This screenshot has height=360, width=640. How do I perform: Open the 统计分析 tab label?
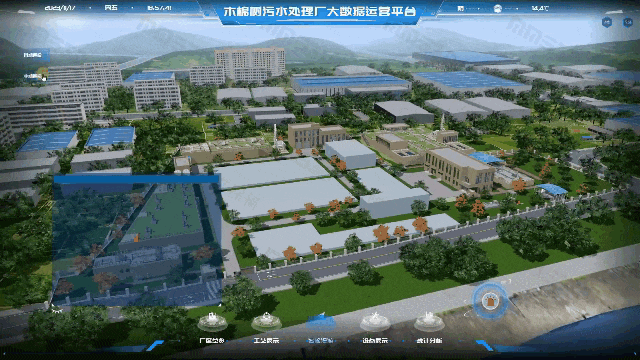[x=429, y=340]
